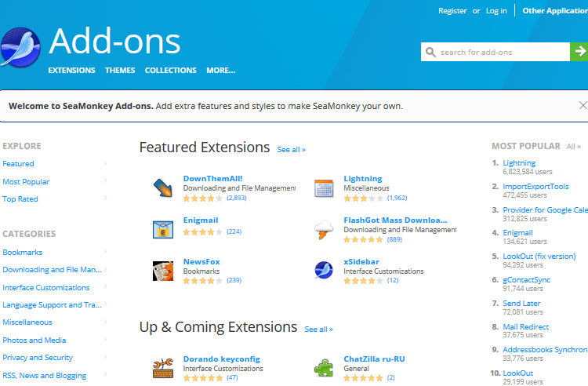This screenshot has height=386, width=588.
Task: Dismiss the welcome banner with X
Action: [583, 105]
